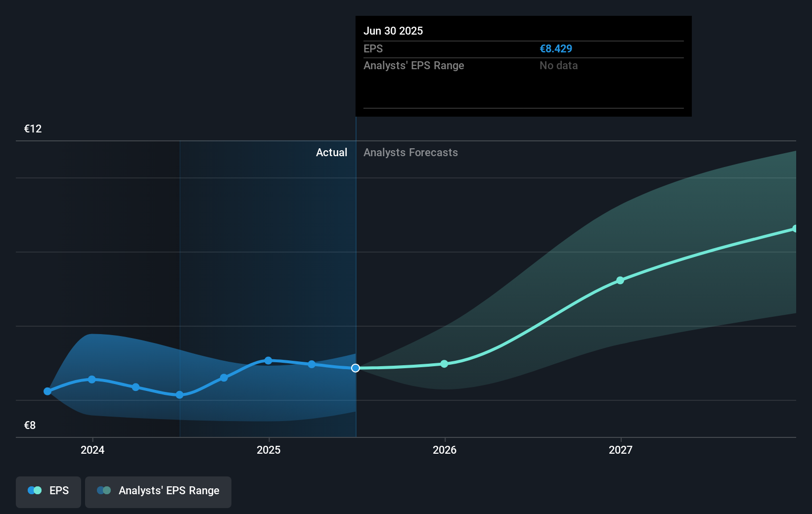Click the 2027 forecast EPS data point
812x514 pixels.
(x=620, y=280)
